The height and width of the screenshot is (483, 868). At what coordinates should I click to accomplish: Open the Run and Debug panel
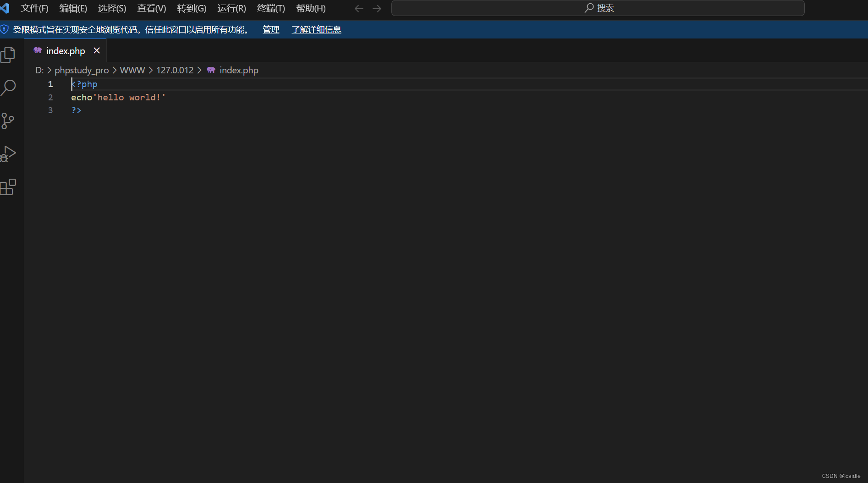9,154
